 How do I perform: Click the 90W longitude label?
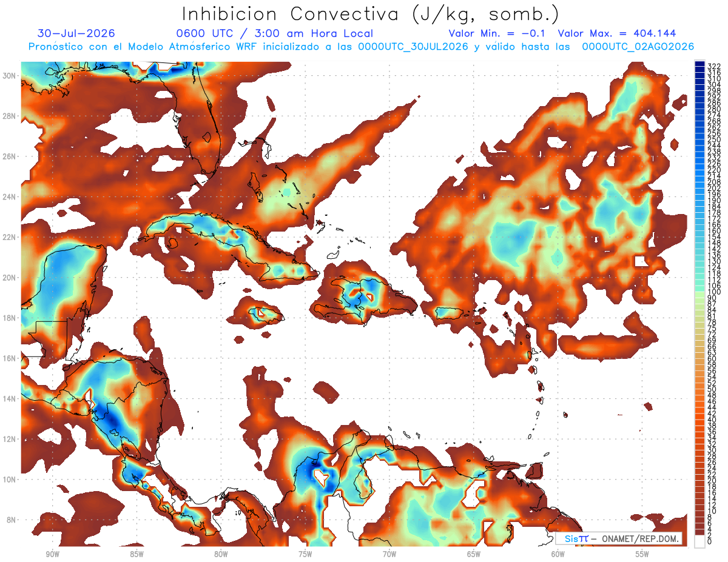(52, 554)
